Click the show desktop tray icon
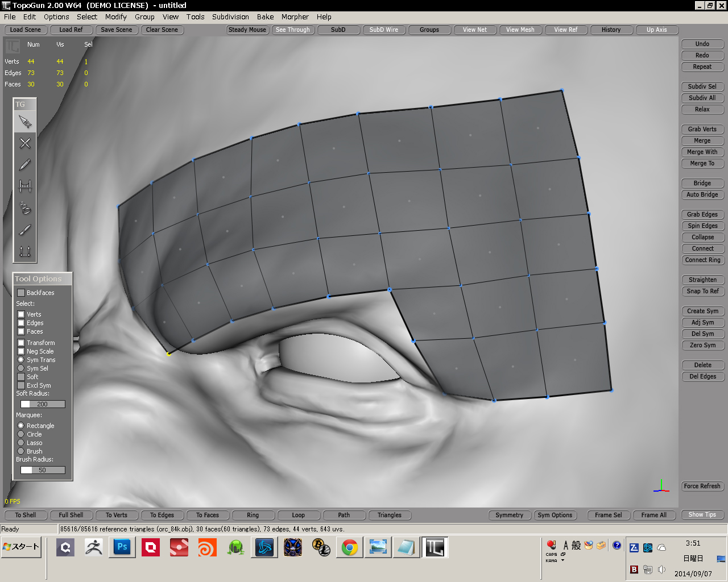Viewport: 728px width, 582px height. click(x=721, y=559)
